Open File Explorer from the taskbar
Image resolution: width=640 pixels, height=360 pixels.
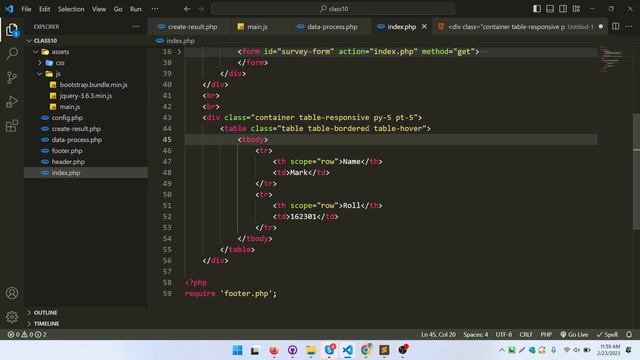(x=311, y=350)
